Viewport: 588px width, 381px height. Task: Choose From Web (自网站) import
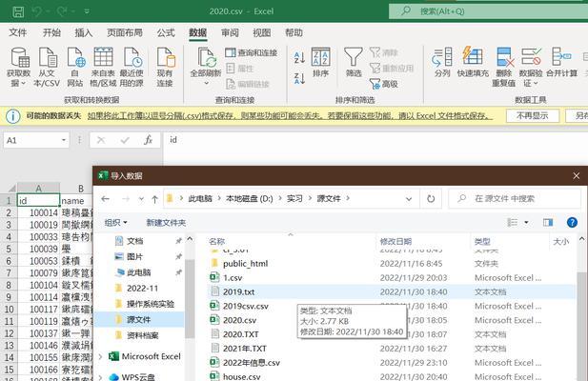pos(75,68)
